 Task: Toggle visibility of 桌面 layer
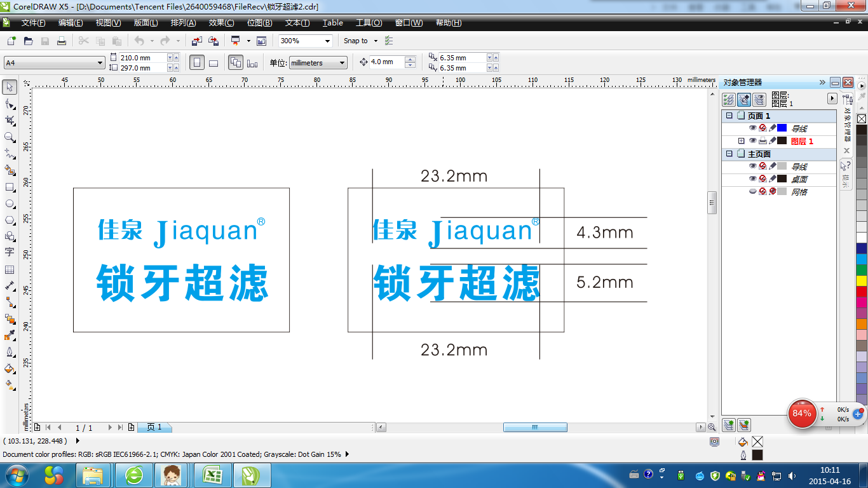coord(753,179)
